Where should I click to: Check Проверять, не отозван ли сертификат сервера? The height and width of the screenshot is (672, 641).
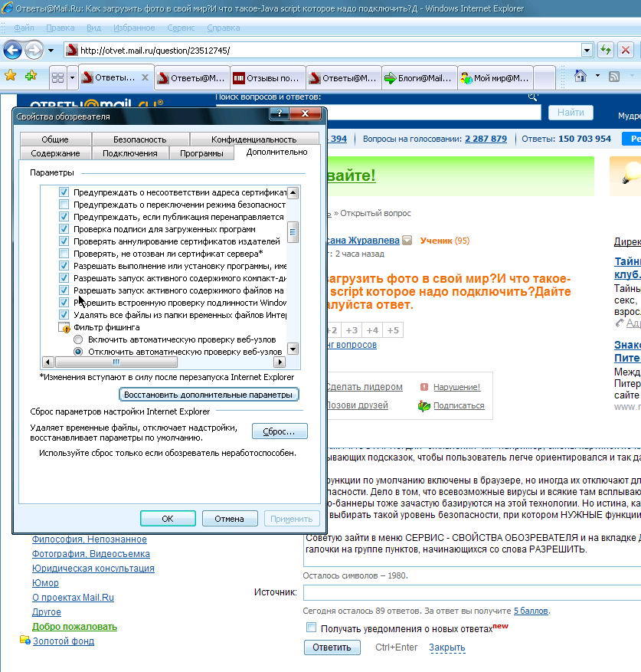[64, 254]
